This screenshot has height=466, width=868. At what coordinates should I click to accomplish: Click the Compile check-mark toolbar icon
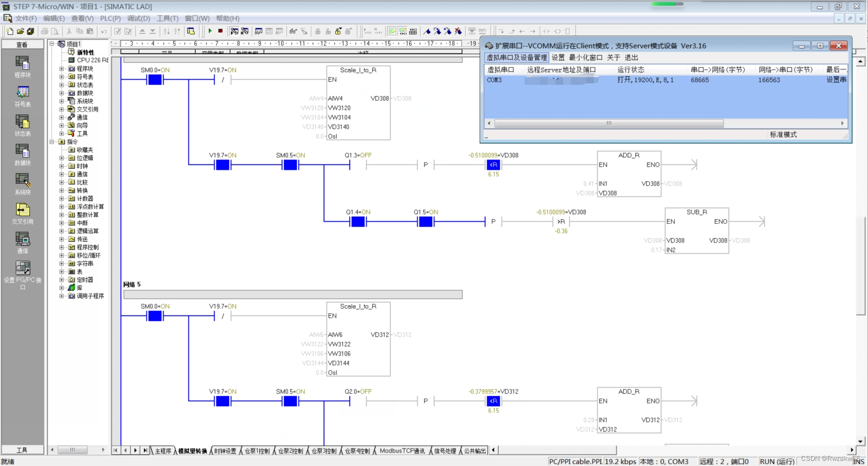point(118,31)
